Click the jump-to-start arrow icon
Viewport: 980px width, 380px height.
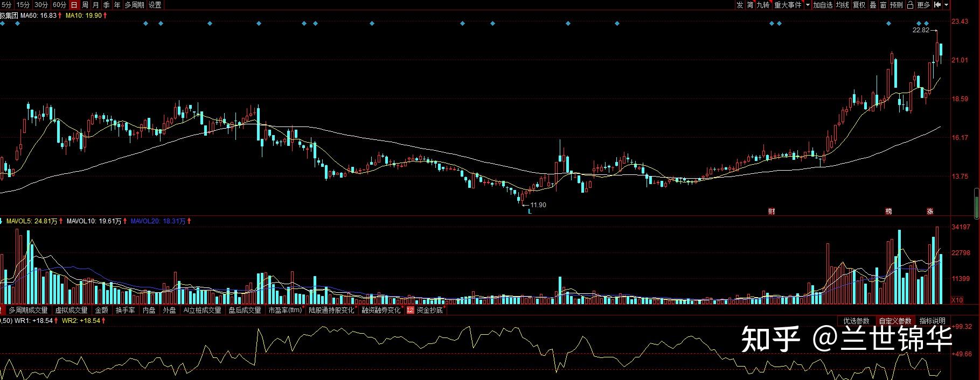point(938,5)
